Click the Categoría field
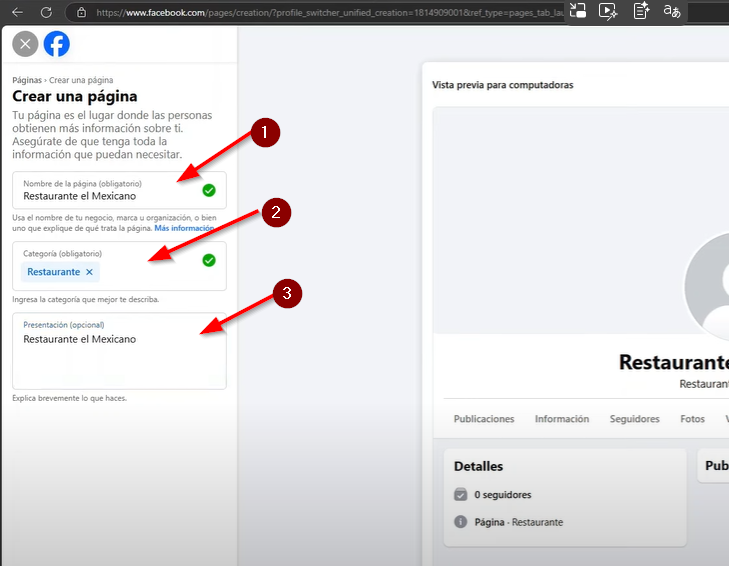The height and width of the screenshot is (566, 729). pyautogui.click(x=119, y=266)
